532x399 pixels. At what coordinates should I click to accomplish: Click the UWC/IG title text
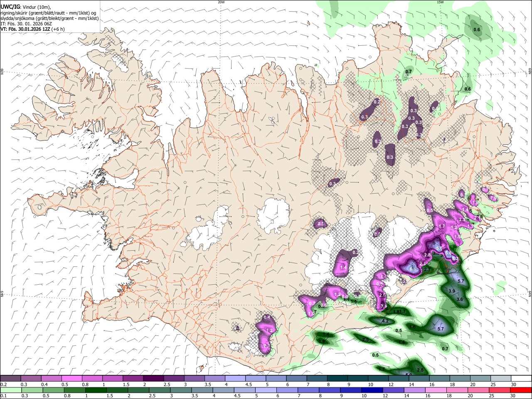pos(10,7)
